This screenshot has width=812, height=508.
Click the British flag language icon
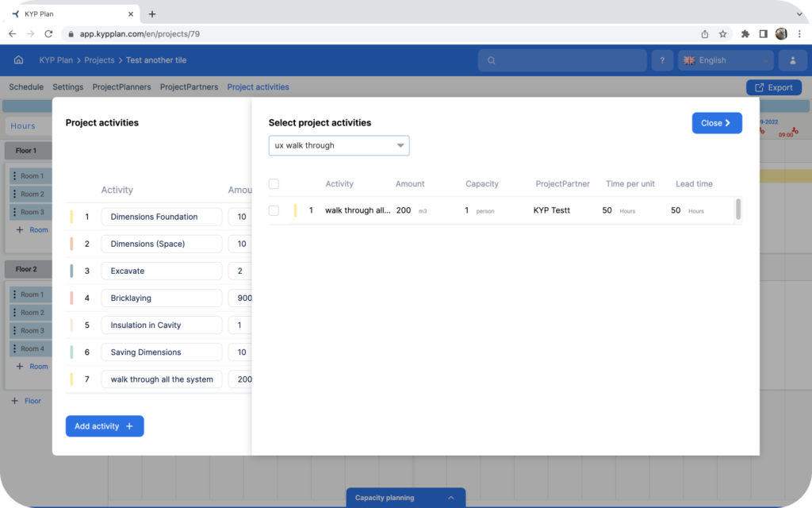click(689, 60)
